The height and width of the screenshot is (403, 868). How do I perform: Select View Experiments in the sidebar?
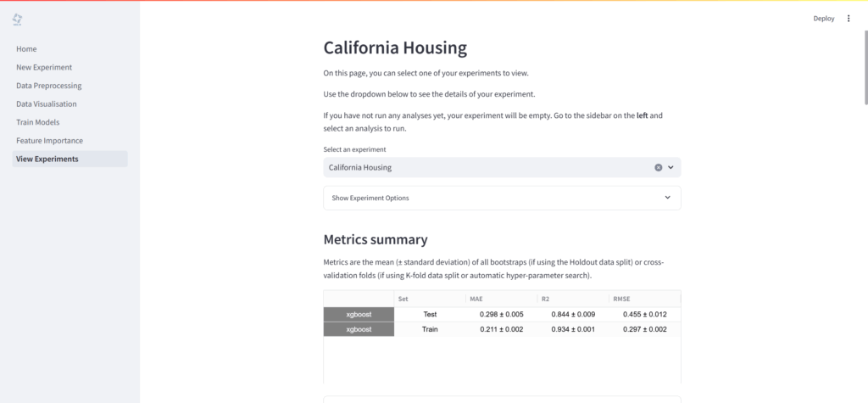pos(47,159)
